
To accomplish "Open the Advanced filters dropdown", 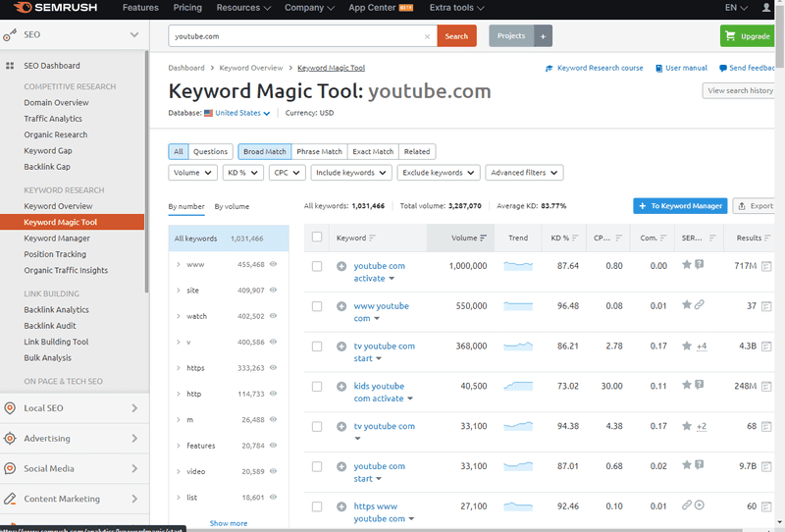I will tap(524, 173).
